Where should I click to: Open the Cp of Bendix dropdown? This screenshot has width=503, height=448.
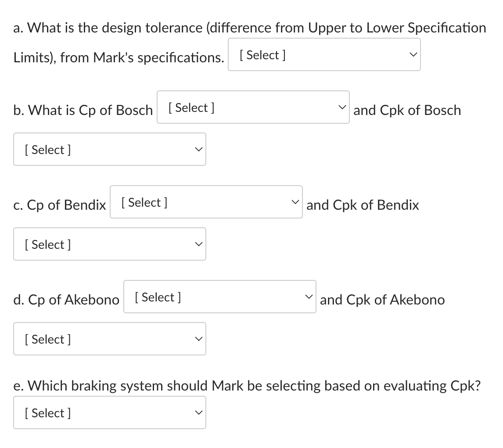click(206, 202)
